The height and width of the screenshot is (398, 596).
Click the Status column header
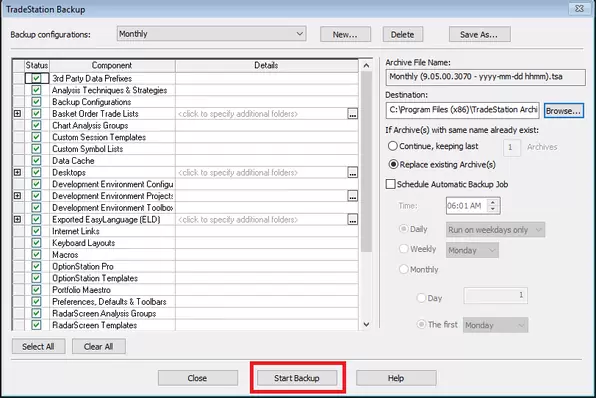pos(37,65)
